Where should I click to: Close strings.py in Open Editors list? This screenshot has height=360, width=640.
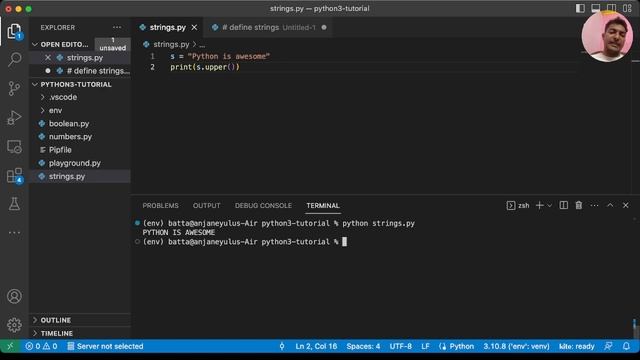[x=48, y=58]
